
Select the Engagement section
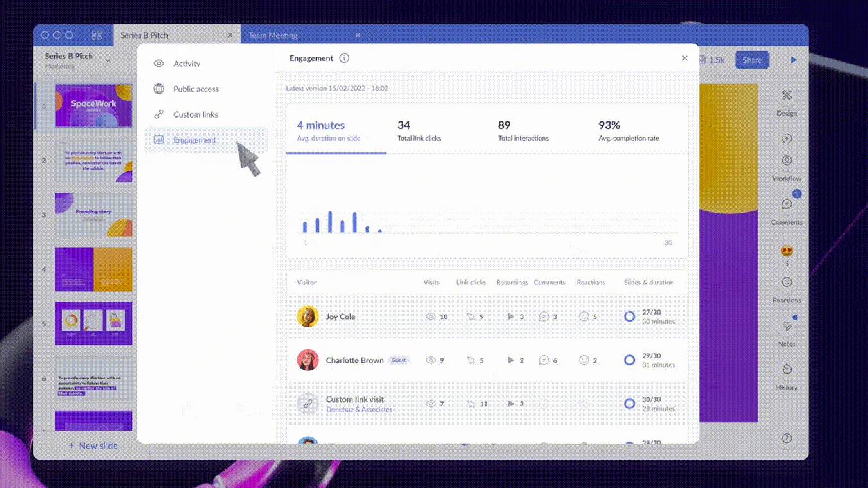pyautogui.click(x=205, y=140)
